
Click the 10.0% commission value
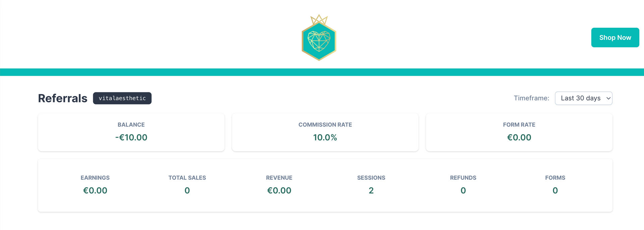[325, 137]
